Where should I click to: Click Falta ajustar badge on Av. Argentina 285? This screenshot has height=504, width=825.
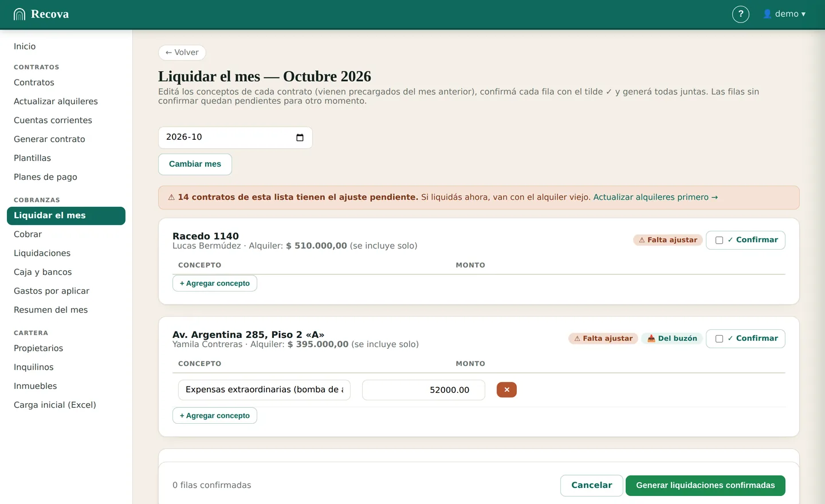coord(603,339)
